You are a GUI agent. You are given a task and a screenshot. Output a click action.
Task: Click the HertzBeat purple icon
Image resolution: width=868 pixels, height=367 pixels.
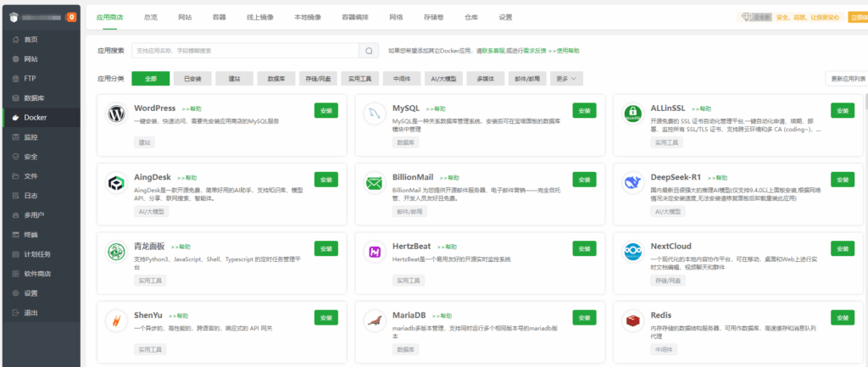(375, 252)
